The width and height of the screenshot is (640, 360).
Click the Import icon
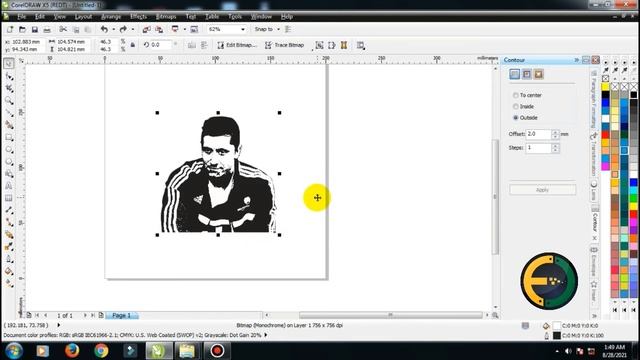[x=147, y=29]
